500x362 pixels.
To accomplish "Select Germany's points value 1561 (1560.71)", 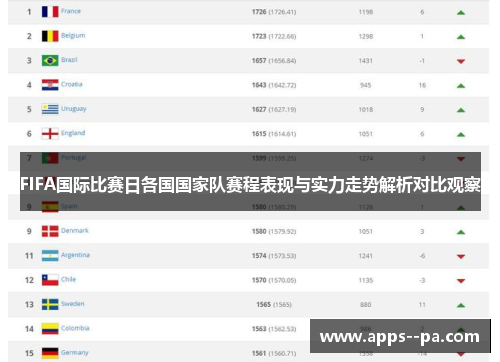I will coord(274,353).
